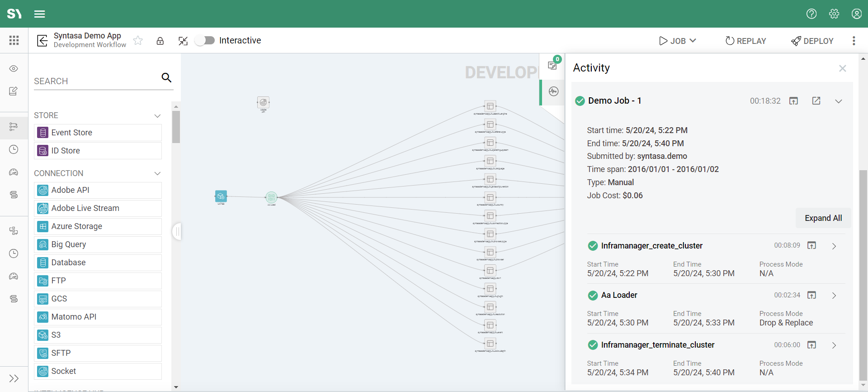Click the help question mark icon
Image resolution: width=868 pixels, height=392 pixels.
[x=811, y=14]
